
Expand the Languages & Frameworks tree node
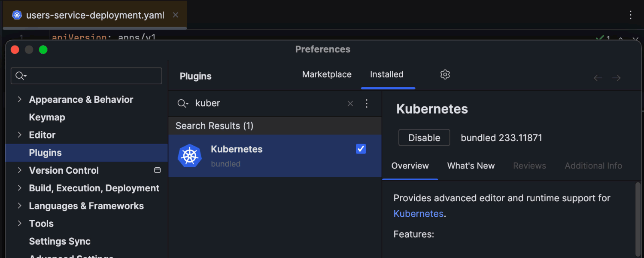[20, 206]
